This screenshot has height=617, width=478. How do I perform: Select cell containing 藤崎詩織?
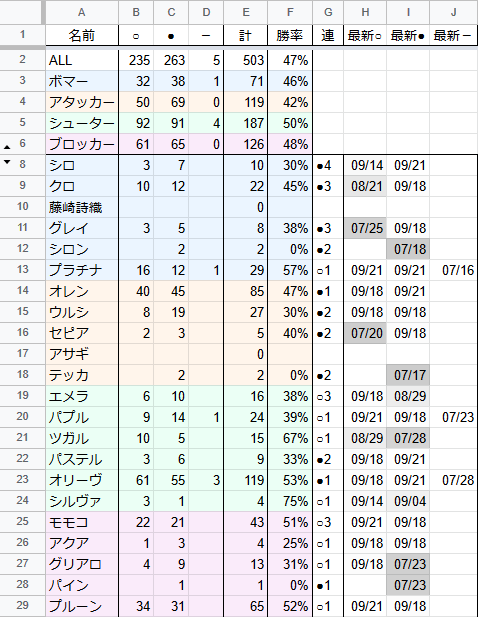pos(82,207)
